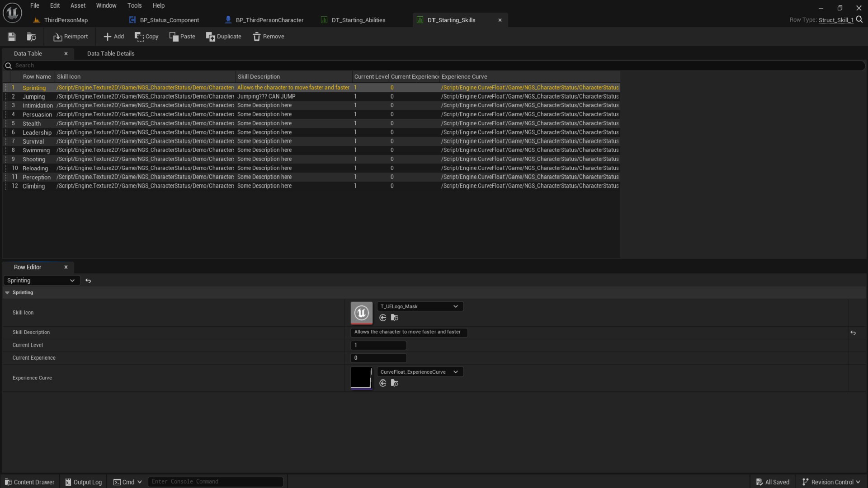Open the Struct_Skill_1 row type link
Viewport: 868px width, 488px height.
point(835,20)
